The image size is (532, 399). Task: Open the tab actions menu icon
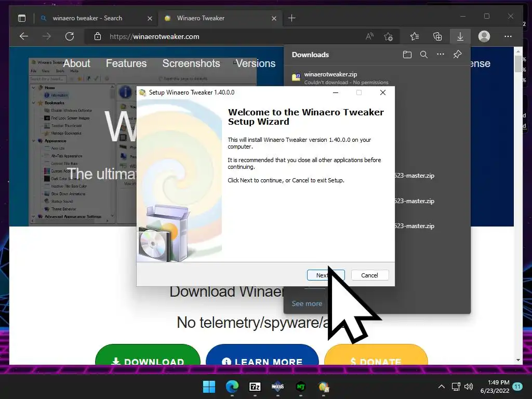click(x=22, y=18)
